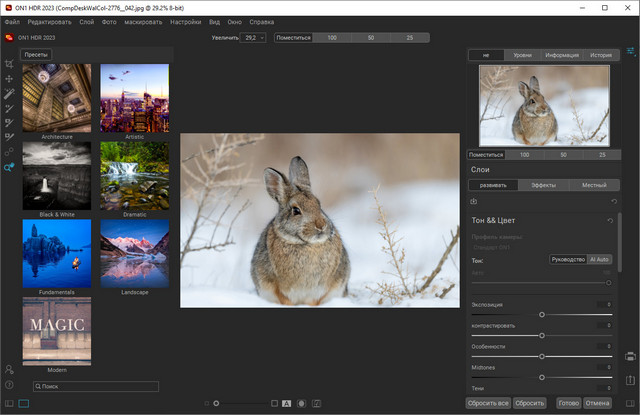The height and width of the screenshot is (415, 640).
Task: Adjust the Экспозиция slider handle
Action: [x=542, y=314]
